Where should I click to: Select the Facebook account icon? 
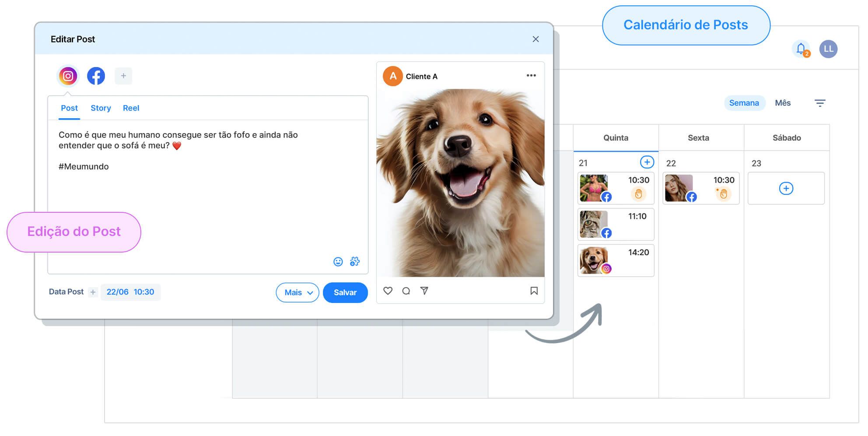tap(96, 76)
